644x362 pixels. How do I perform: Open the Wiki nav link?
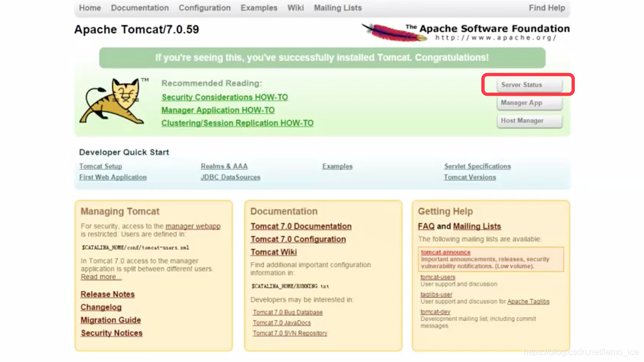click(295, 8)
